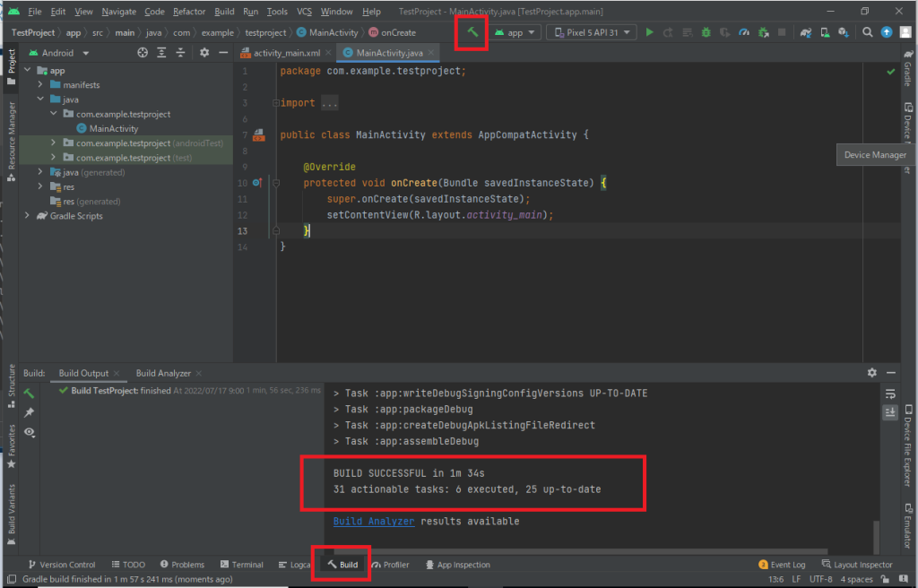Switch to the activity_main.xml editor tab
The image size is (918, 588).
[x=286, y=54]
